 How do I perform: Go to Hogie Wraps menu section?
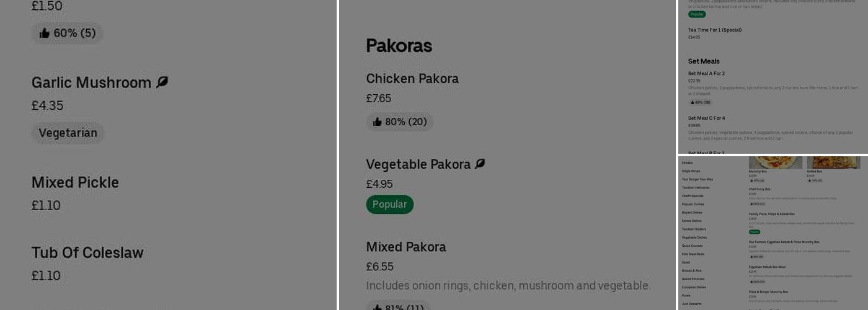point(691,170)
